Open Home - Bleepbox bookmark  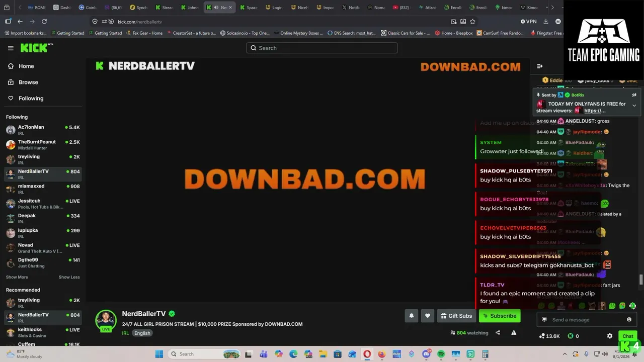click(454, 33)
